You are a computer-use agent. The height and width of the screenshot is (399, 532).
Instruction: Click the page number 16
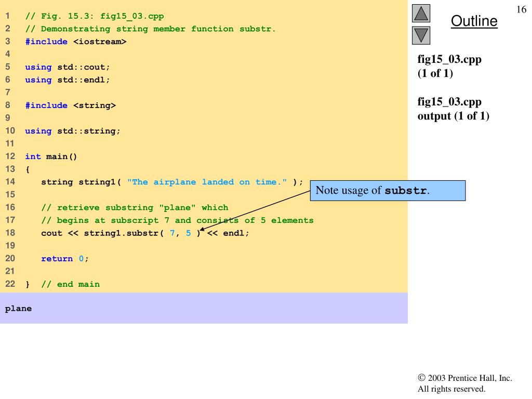[522, 10]
